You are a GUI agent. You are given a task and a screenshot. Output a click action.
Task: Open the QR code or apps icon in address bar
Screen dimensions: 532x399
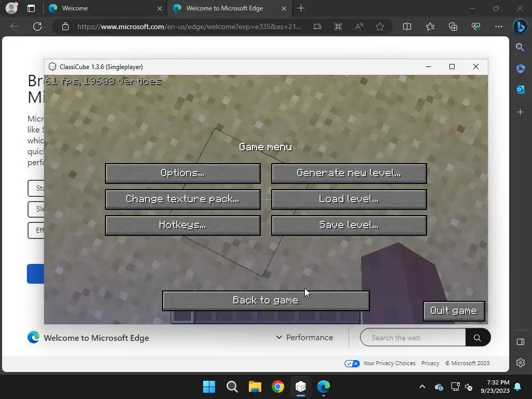pos(338,26)
